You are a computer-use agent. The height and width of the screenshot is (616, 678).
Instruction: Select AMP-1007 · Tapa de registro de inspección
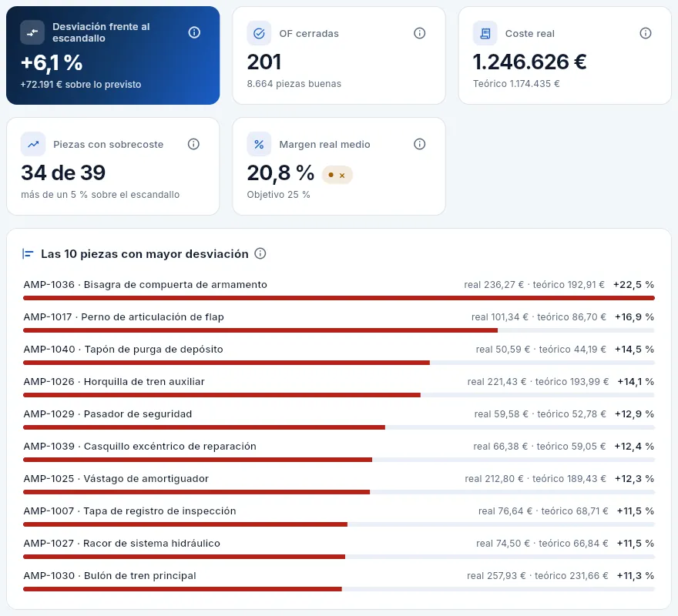(x=129, y=511)
